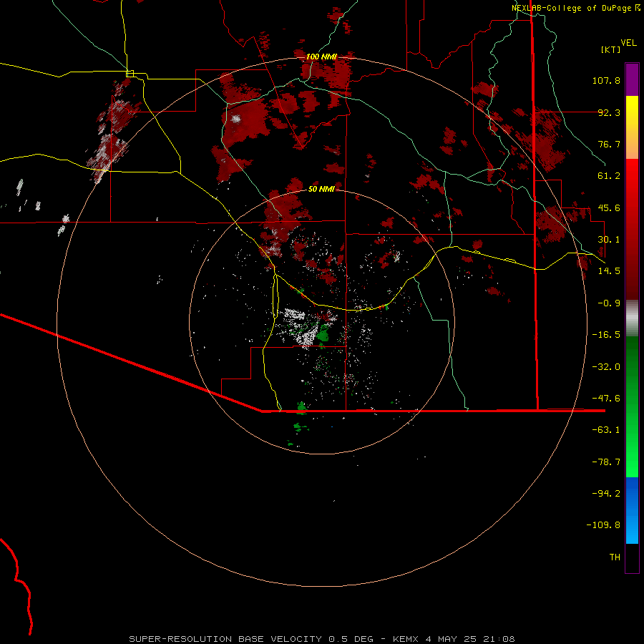644x644 pixels.
Task: Click the 50 NMI range ring label
Action: [321, 189]
